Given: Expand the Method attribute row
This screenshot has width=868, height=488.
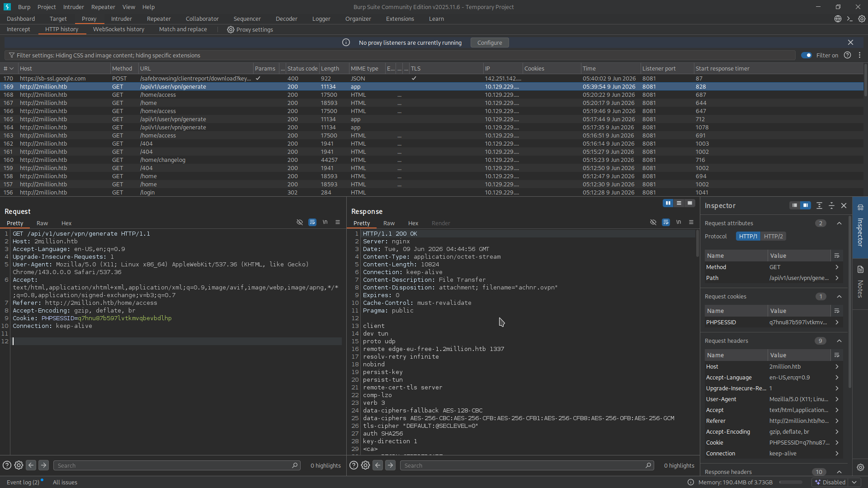Looking at the screenshot, I should [x=837, y=267].
